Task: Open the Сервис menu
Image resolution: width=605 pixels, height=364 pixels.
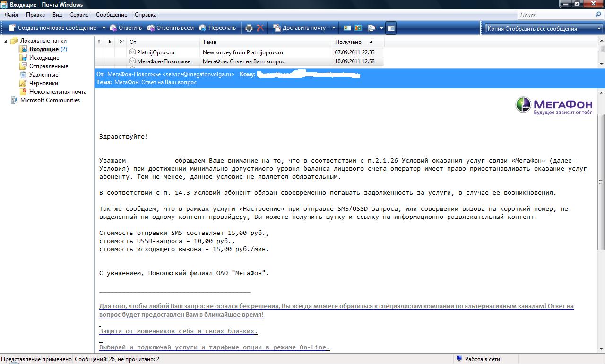Action: pyautogui.click(x=79, y=15)
